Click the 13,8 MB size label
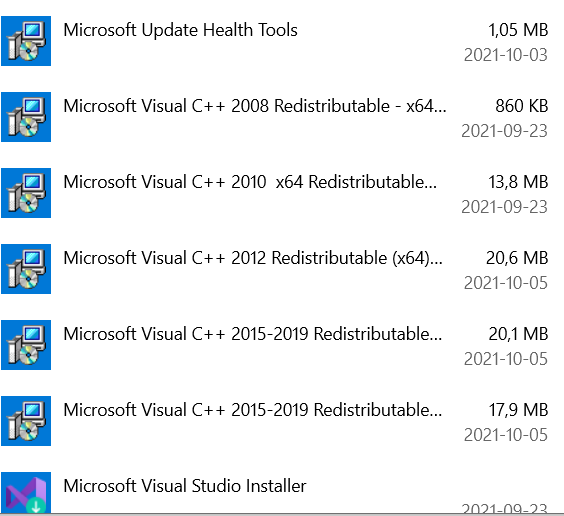Viewport: 564px width, 516px height. [518, 182]
